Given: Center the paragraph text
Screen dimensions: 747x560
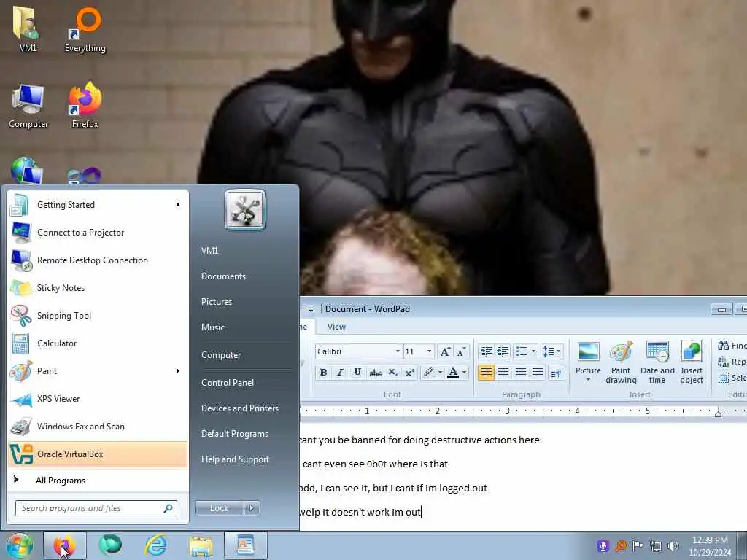Looking at the screenshot, I should (503, 373).
